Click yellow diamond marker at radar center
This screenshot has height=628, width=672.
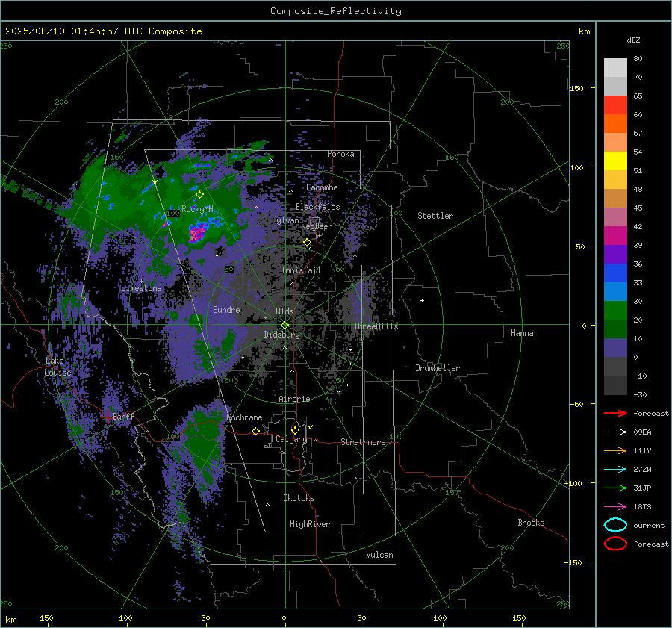click(285, 326)
